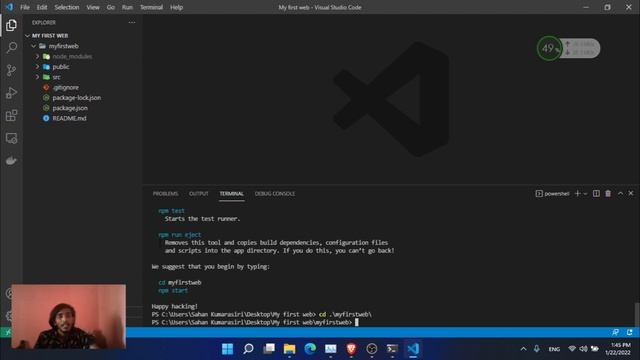Open clock and date in taskbar
Viewport: 640px width, 360px height.
(x=618, y=349)
